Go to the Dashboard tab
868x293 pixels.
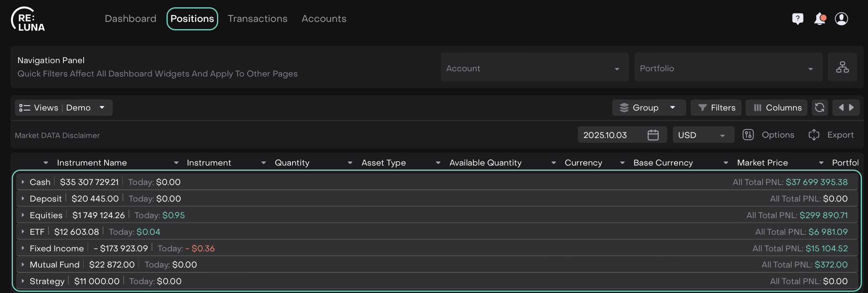(x=130, y=19)
